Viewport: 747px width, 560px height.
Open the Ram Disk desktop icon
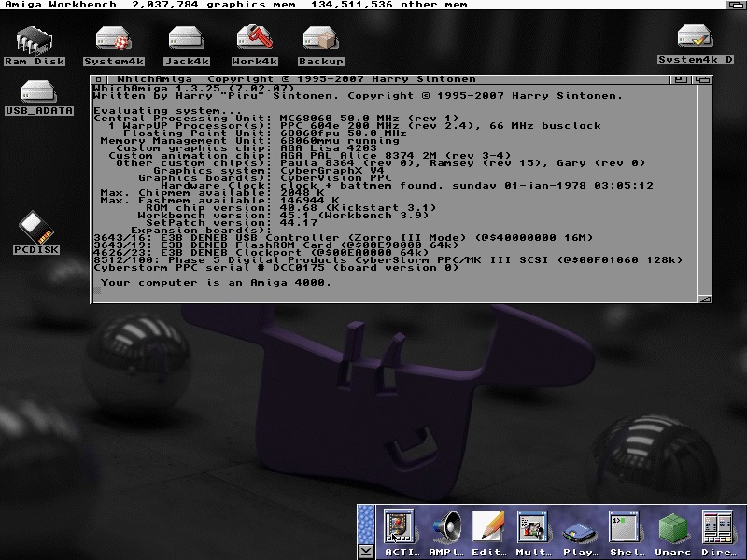tap(35, 41)
